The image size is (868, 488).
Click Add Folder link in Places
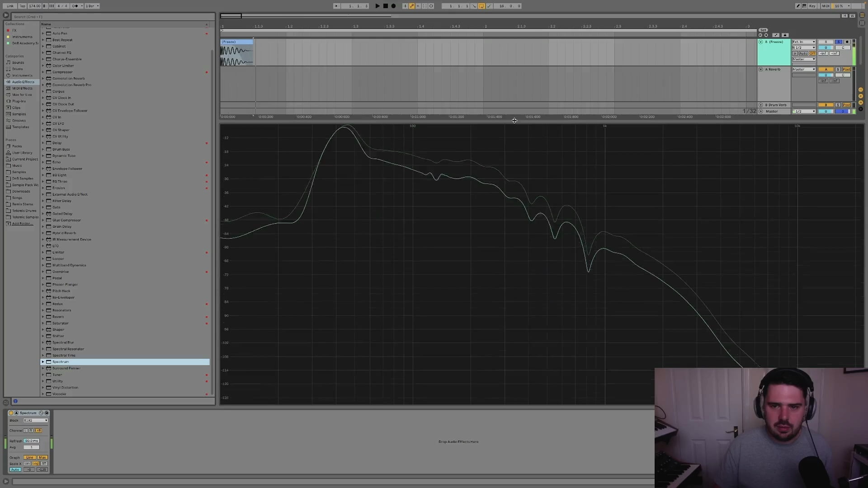point(22,224)
